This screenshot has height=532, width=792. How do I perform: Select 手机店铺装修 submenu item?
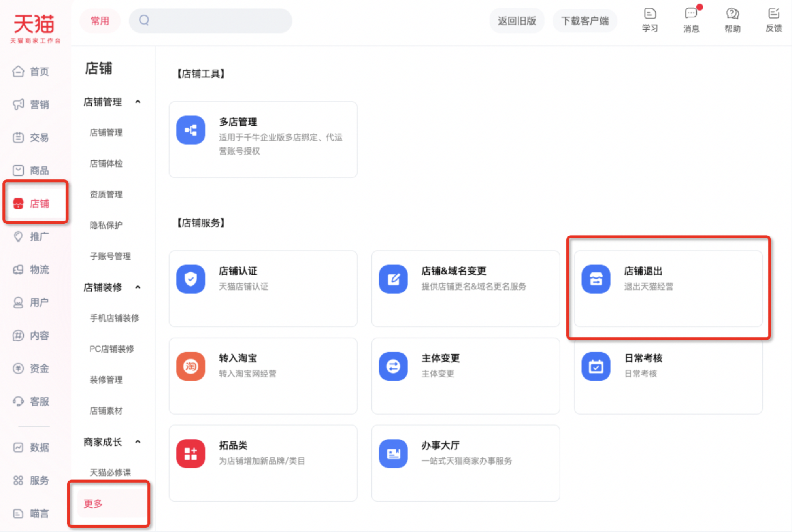114,318
